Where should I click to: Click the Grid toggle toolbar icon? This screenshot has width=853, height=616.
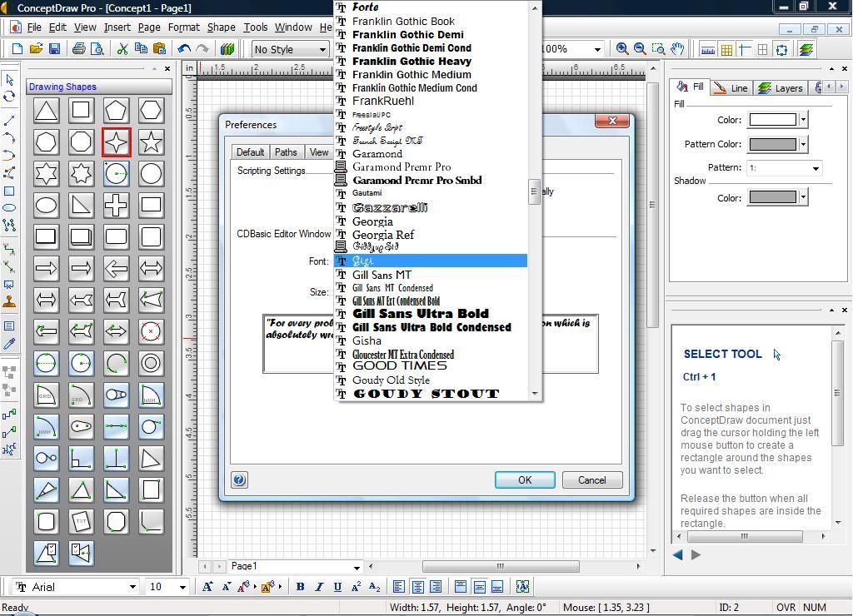[726, 50]
